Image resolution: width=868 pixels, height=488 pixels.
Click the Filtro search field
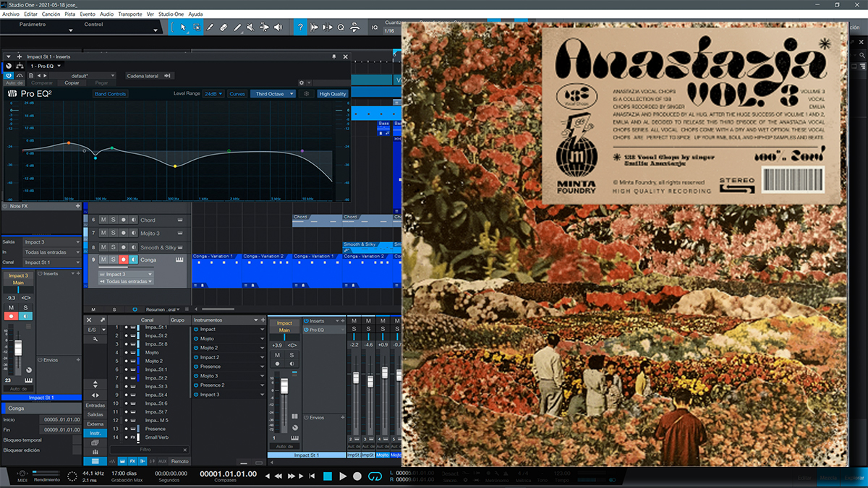[x=149, y=450]
